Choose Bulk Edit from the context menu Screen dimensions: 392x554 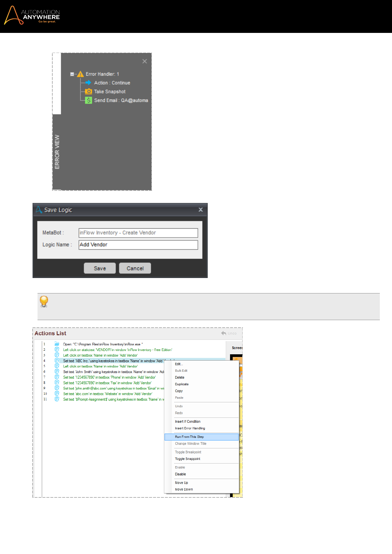(x=201, y=371)
